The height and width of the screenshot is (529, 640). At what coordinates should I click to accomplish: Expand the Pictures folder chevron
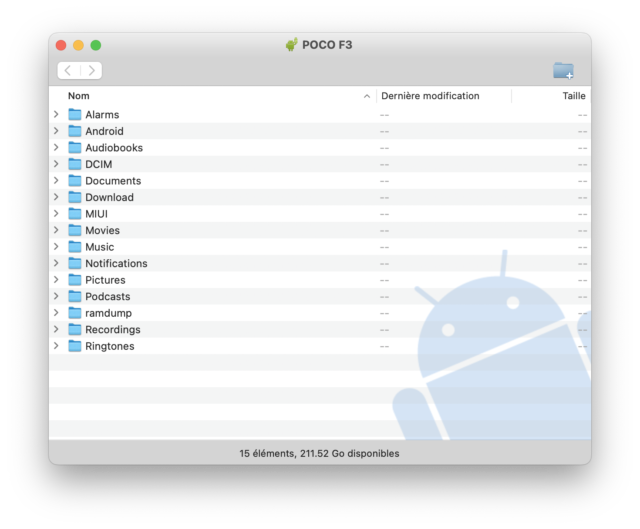(x=56, y=280)
